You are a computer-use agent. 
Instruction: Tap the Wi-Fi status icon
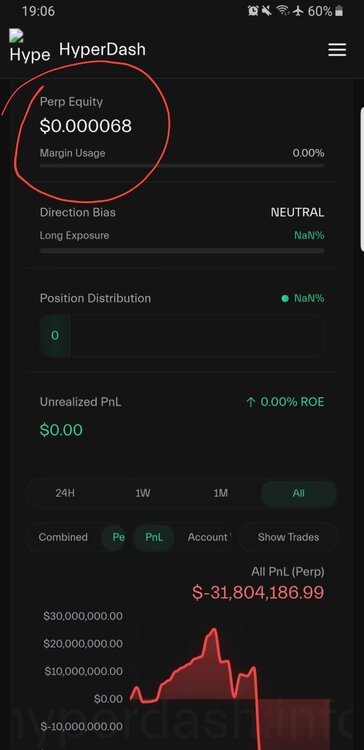coord(283,11)
